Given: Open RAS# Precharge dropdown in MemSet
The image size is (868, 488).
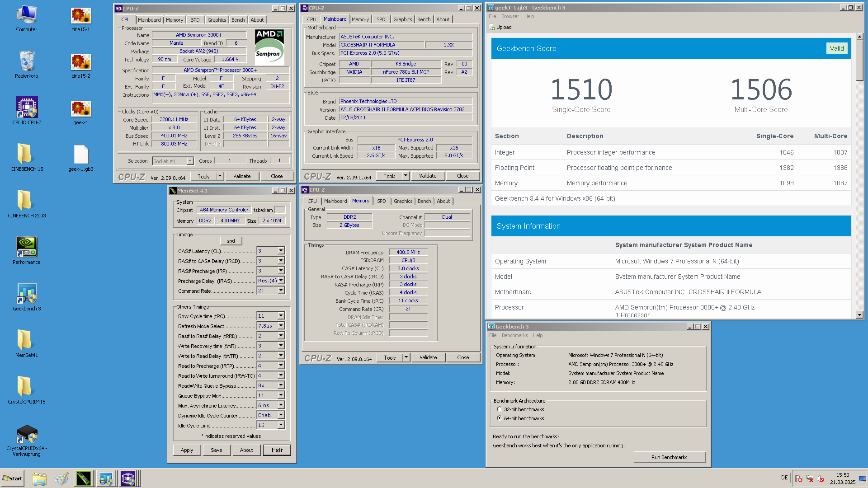Looking at the screenshot, I should click(x=281, y=271).
